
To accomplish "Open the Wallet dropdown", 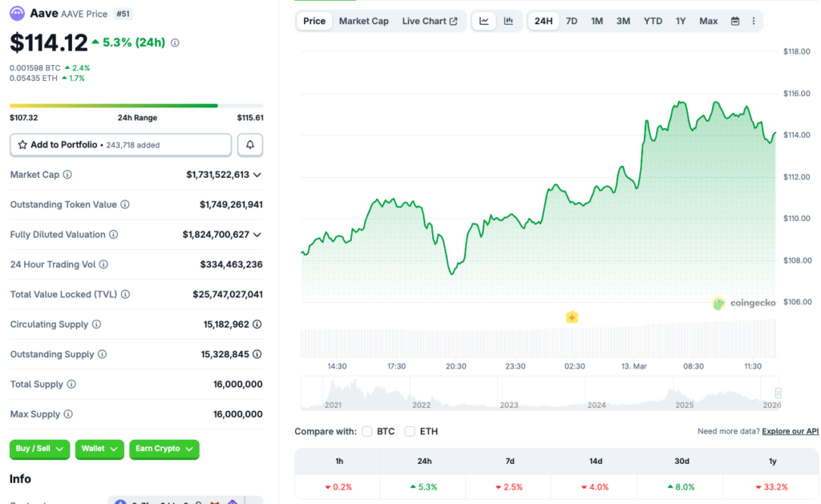I will pos(99,449).
